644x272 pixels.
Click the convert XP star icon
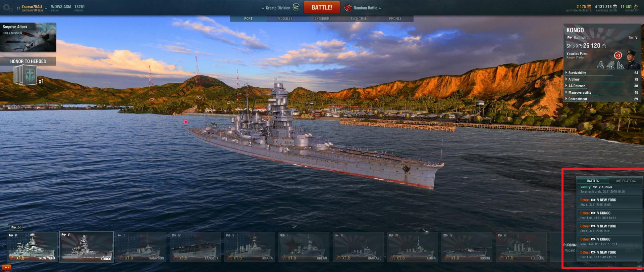click(636, 7)
